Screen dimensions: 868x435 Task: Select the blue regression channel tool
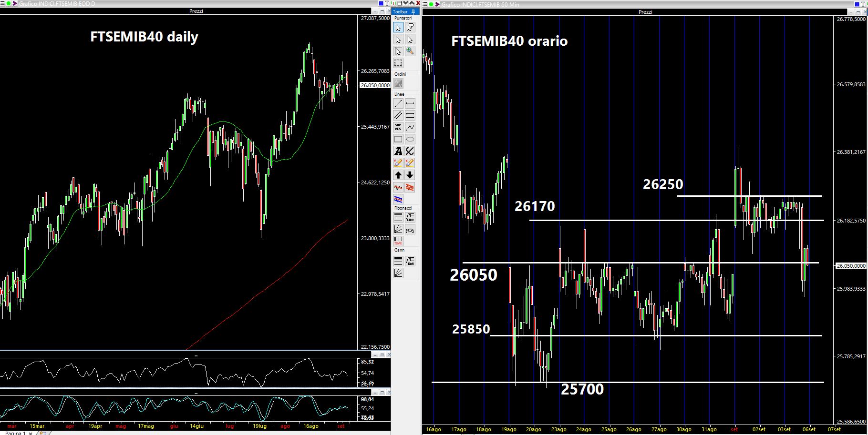398,199
